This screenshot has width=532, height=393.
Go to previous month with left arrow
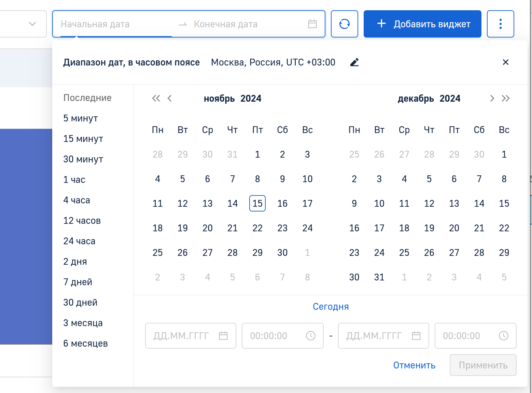coord(170,99)
